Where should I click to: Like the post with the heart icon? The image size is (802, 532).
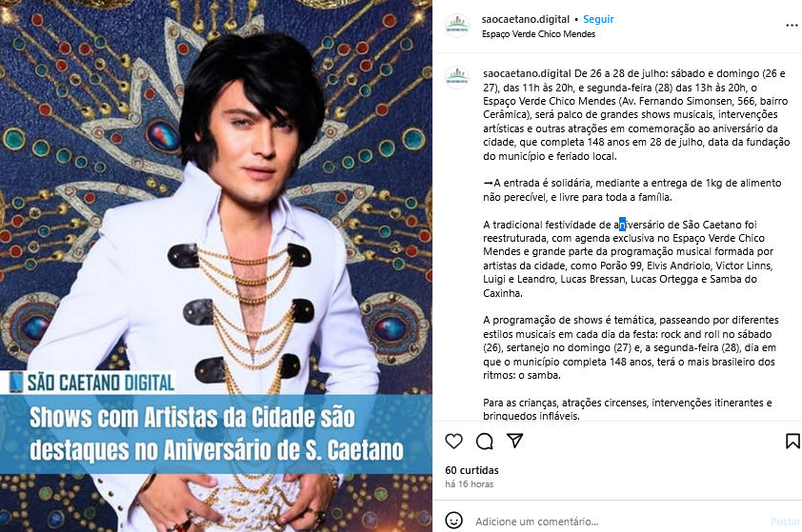(x=453, y=441)
